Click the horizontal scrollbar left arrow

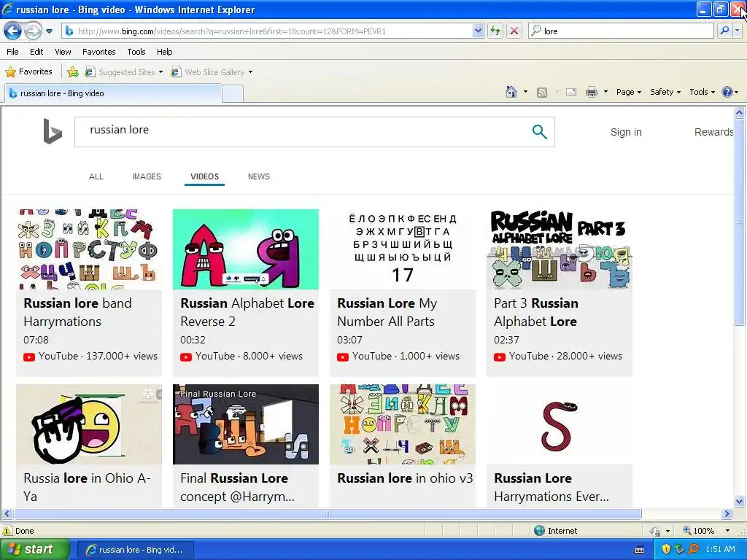[7, 514]
